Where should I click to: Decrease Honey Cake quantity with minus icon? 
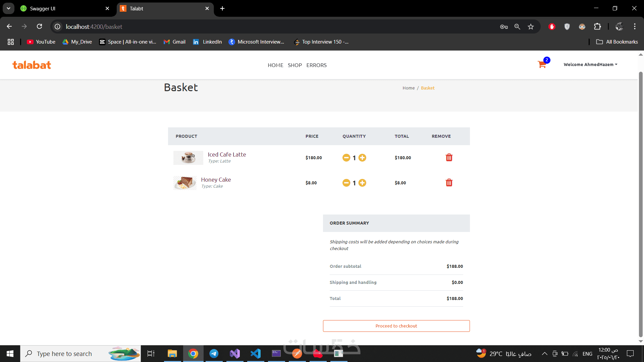pos(346,183)
